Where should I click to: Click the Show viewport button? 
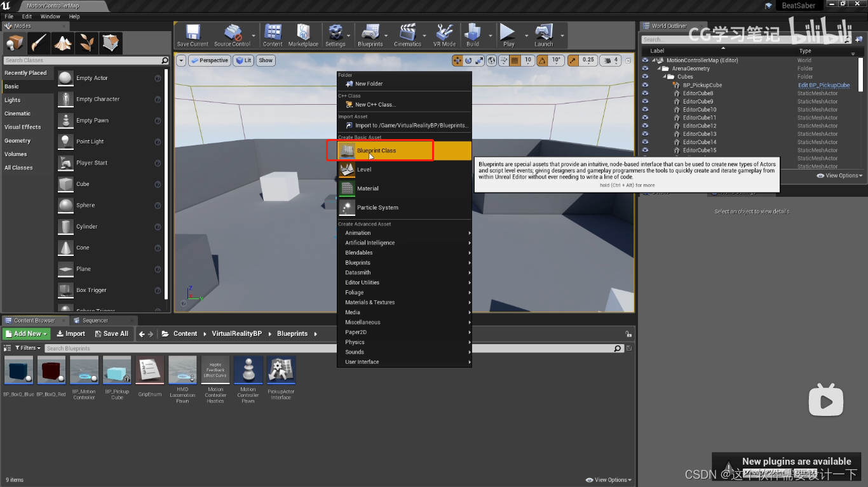pyautogui.click(x=266, y=60)
